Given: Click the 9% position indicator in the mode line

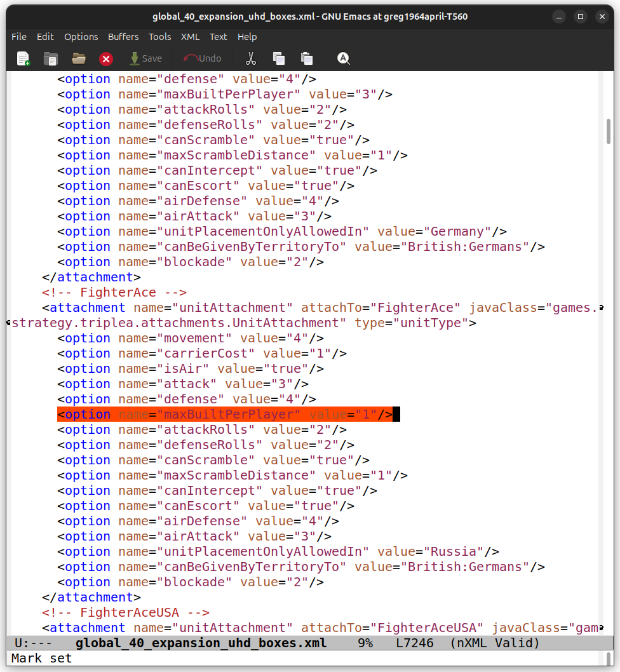Looking at the screenshot, I should 365,643.
